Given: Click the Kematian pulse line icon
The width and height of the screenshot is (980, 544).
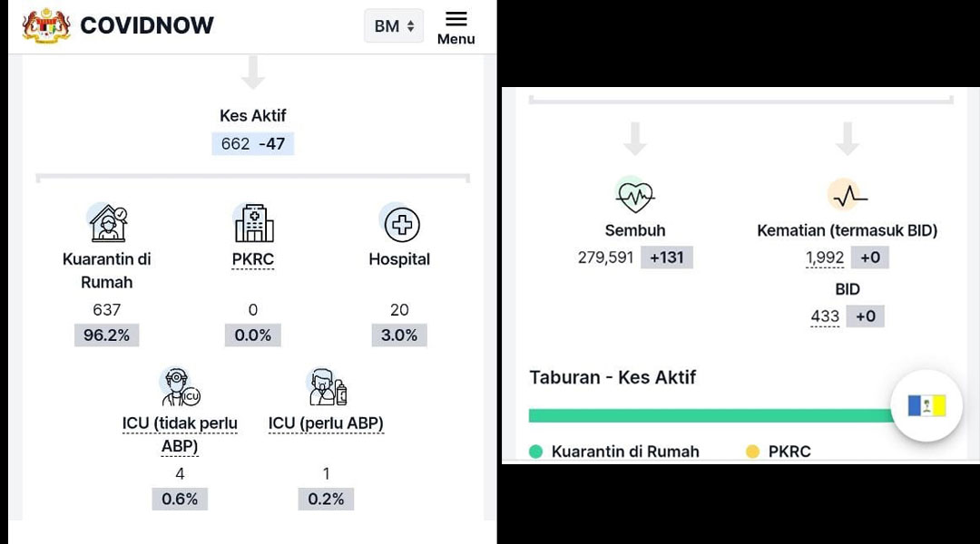Looking at the screenshot, I should tap(848, 196).
